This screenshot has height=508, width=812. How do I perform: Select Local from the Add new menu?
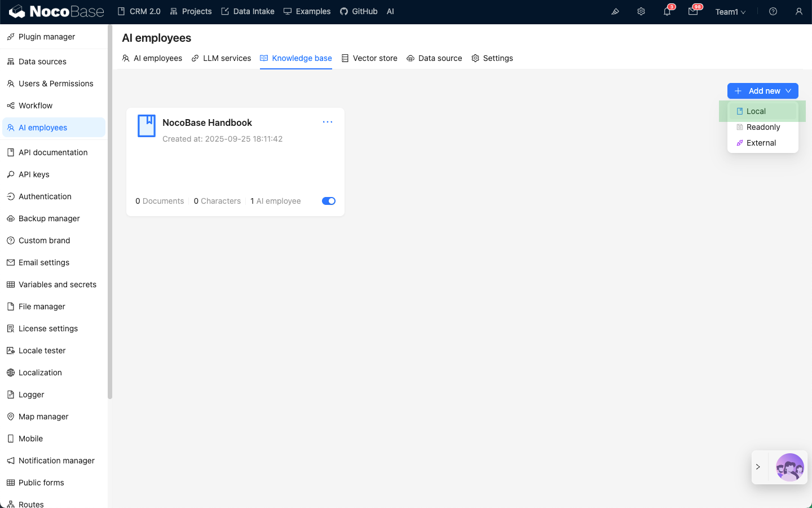click(x=756, y=111)
